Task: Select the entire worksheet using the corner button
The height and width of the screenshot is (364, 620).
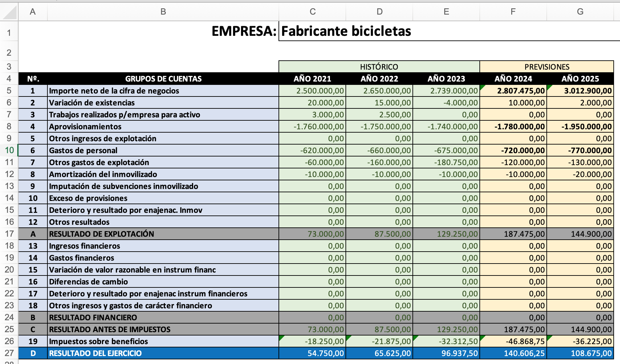Action: coord(9,12)
